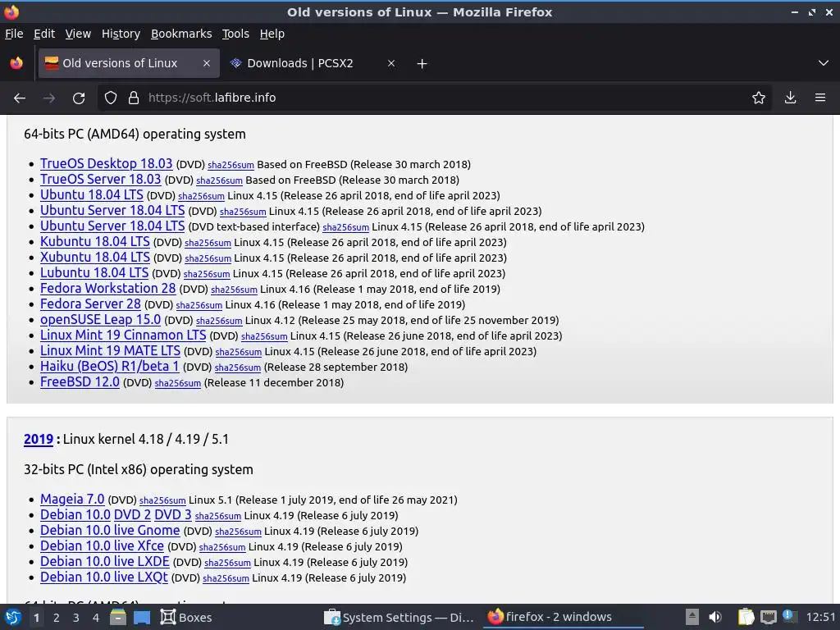Switch to virtual desktop 3
Screen dimensions: 840x630
click(x=76, y=618)
